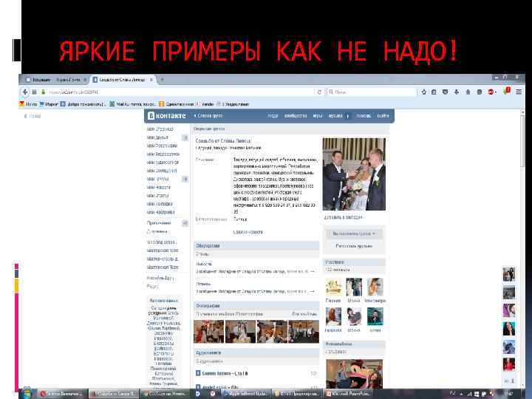
Task: Click the group title Свадьба от Славы Левиса
Action: (x=223, y=140)
